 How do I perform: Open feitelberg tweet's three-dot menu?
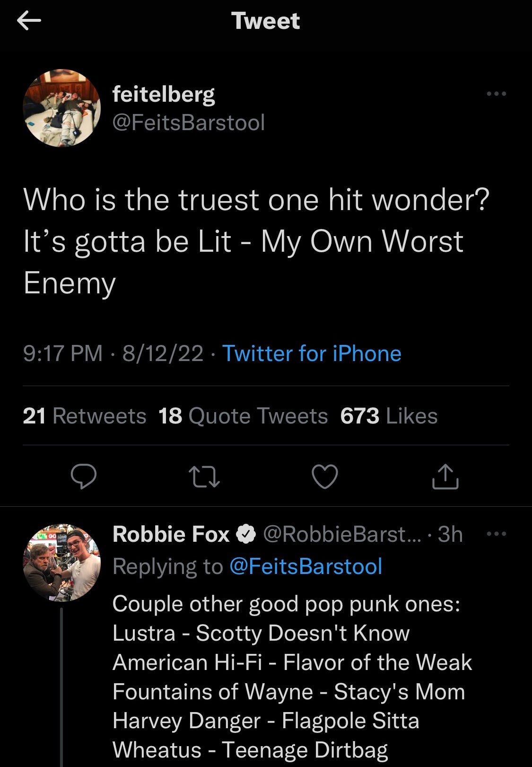click(x=497, y=94)
